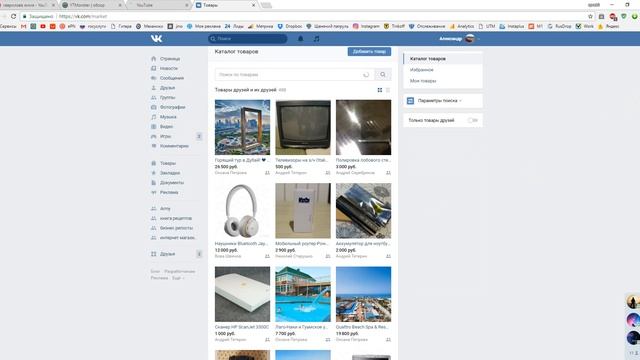Click the VK header search field
The height and width of the screenshot is (360, 640).
247,38
